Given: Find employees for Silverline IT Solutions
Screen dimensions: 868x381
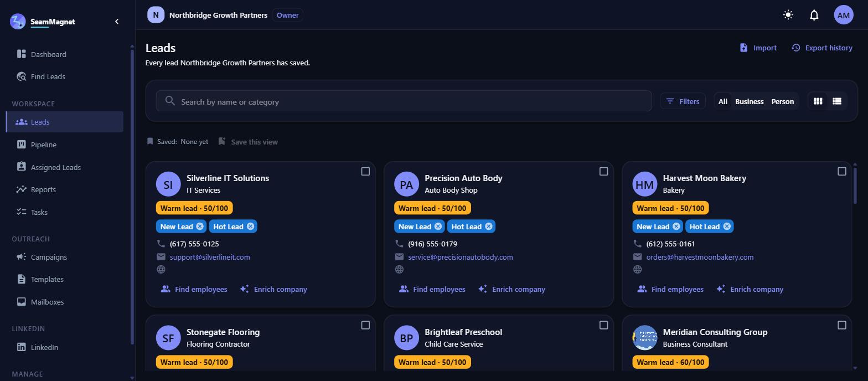Looking at the screenshot, I should [x=194, y=289].
